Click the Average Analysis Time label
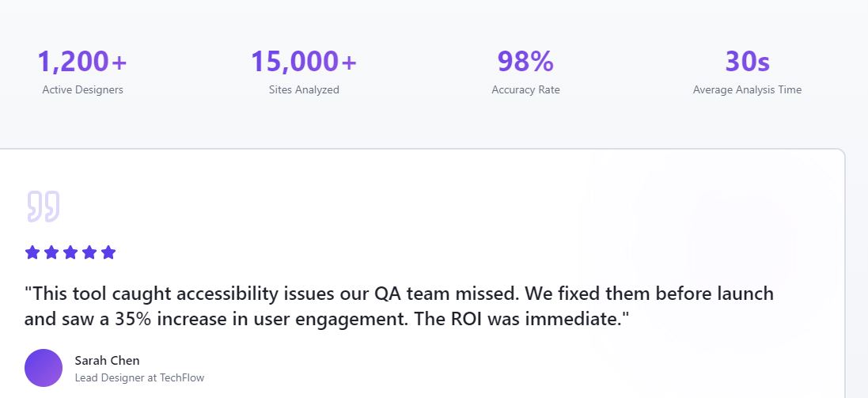The height and width of the screenshot is (398, 868). [747, 90]
